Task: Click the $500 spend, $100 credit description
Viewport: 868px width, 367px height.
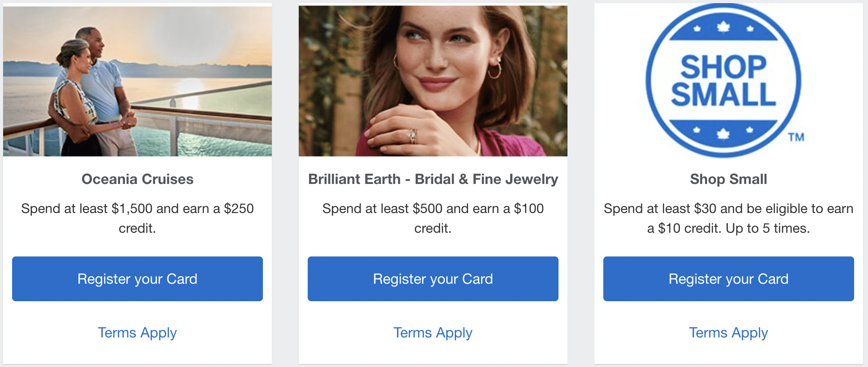Action: click(x=433, y=218)
